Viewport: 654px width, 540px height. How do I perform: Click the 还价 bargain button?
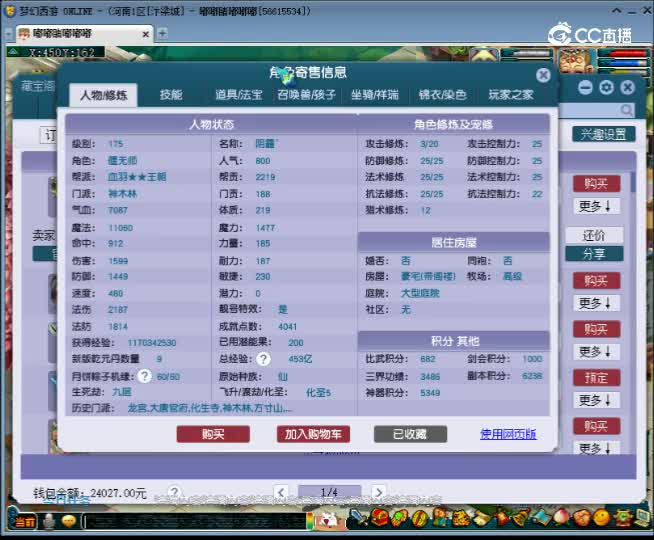[594, 236]
